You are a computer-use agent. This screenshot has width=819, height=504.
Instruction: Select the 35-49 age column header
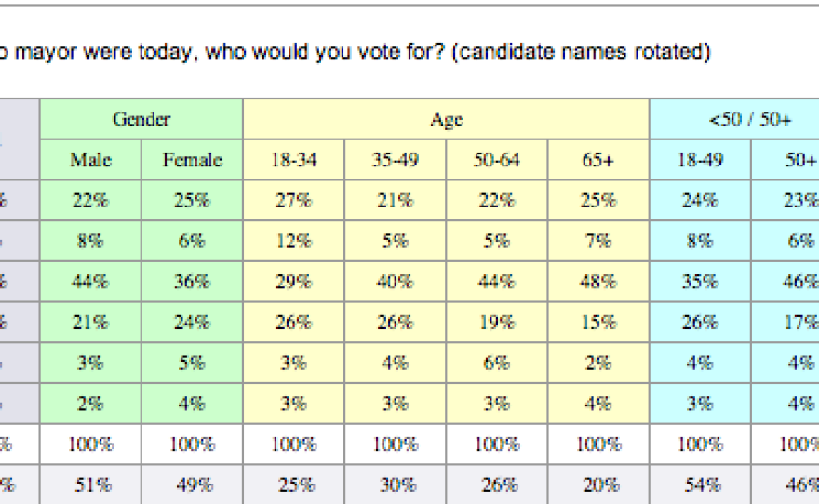(395, 160)
